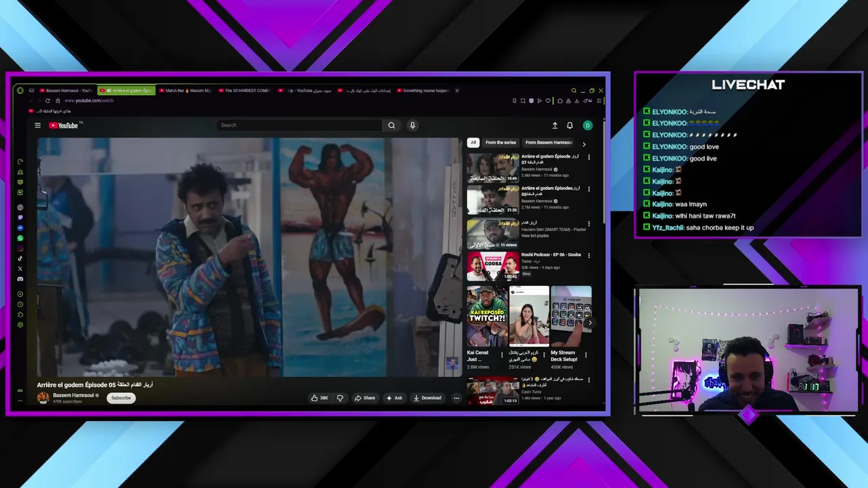This screenshot has height=488, width=868.
Task: Open the 21:26 Arrière el godem episode thumbnail
Action: [493, 200]
